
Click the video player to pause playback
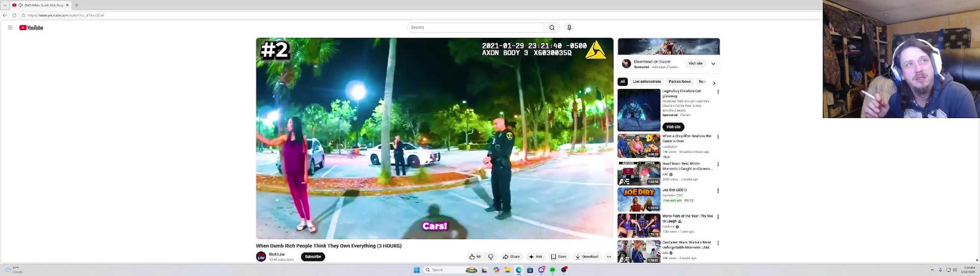tap(434, 138)
